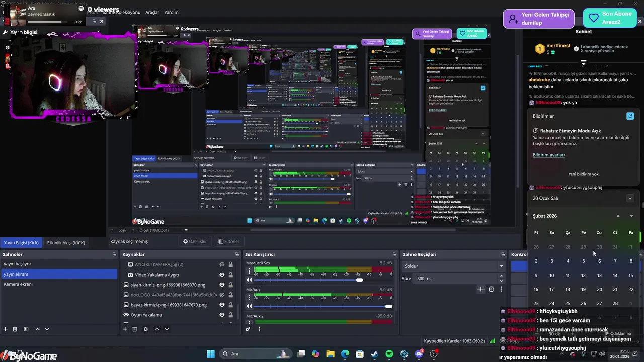The height and width of the screenshot is (362, 644).
Task: Open Mic/Aux three-dot options
Action: 249,298
